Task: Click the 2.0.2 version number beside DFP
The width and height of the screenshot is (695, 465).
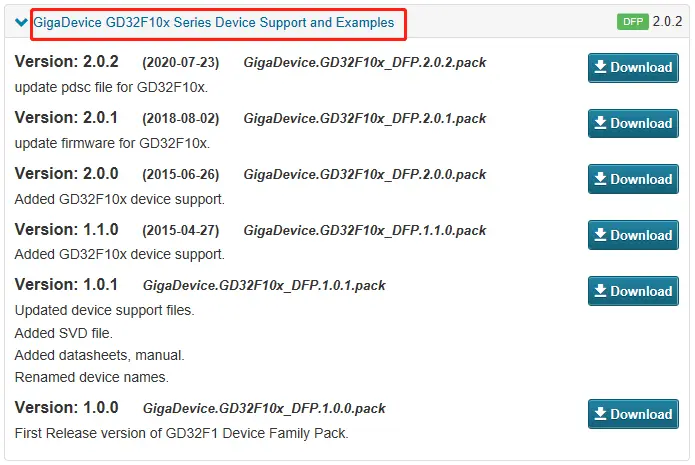Action: [667, 21]
